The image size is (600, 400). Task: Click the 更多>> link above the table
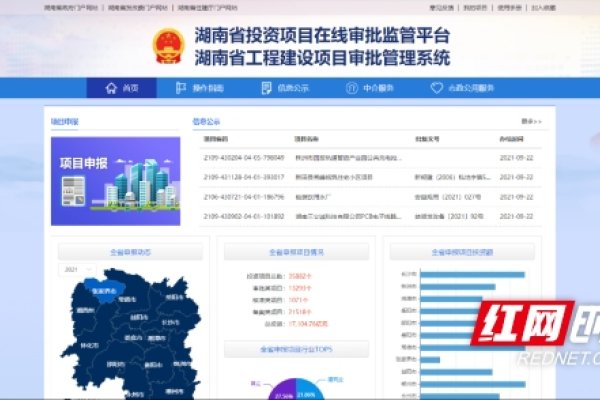532,121
